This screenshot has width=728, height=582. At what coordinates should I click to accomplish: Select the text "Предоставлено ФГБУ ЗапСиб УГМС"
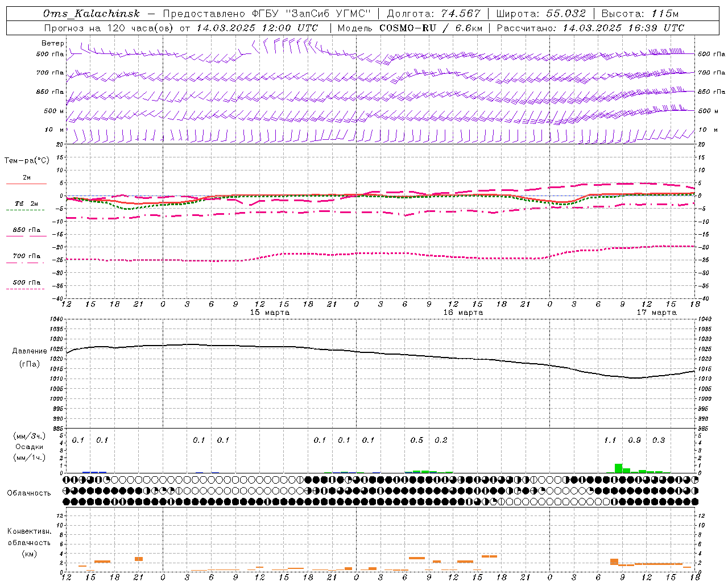[267, 14]
